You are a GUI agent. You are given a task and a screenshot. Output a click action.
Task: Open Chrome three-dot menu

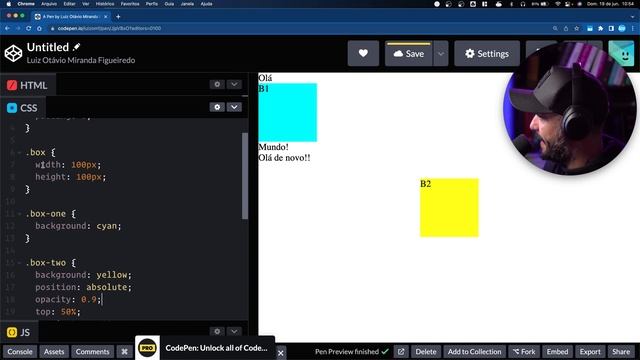(633, 28)
